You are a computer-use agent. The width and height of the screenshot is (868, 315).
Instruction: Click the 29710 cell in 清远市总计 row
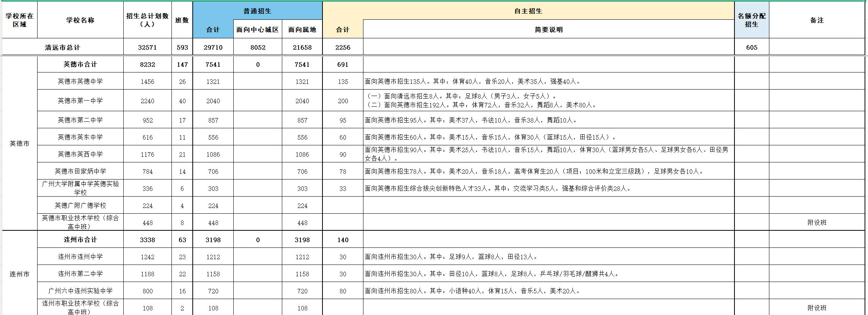[213, 47]
